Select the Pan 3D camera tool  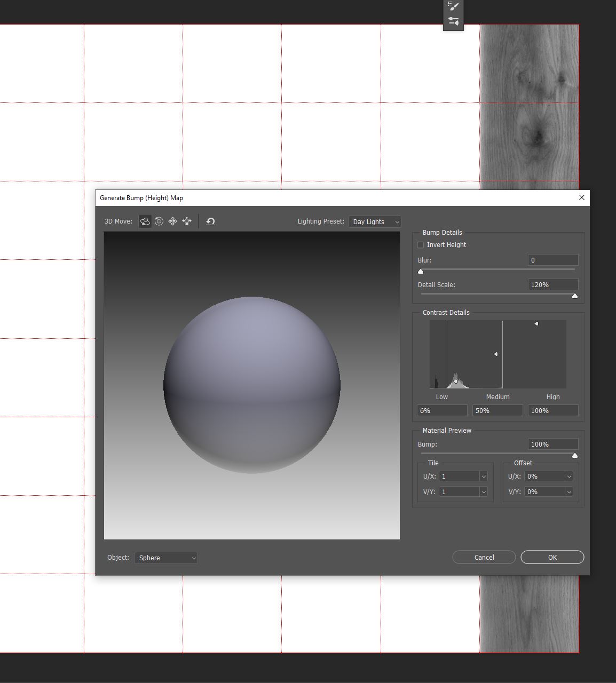coord(172,221)
